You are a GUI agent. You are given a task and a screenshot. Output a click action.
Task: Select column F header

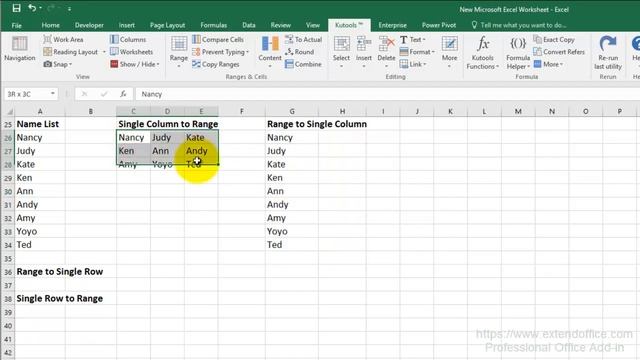(x=242, y=111)
